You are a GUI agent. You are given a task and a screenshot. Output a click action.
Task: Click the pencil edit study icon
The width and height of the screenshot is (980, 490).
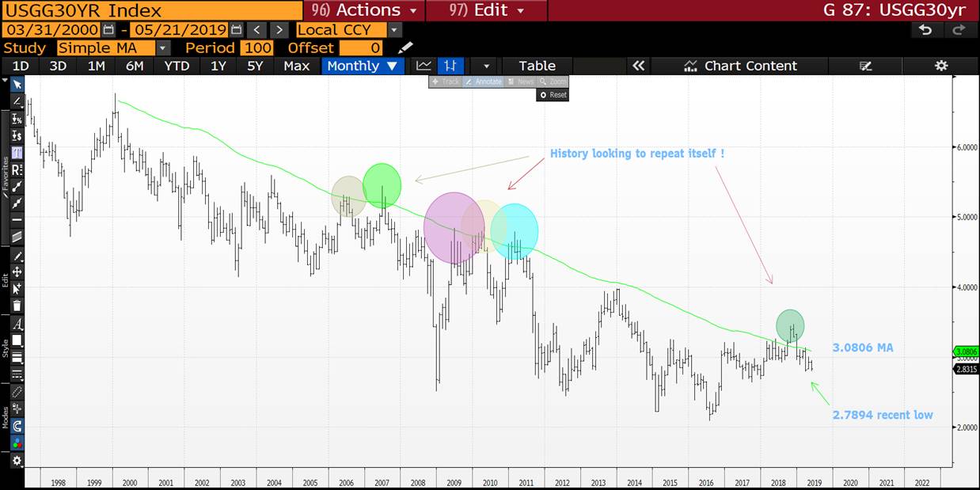[405, 48]
